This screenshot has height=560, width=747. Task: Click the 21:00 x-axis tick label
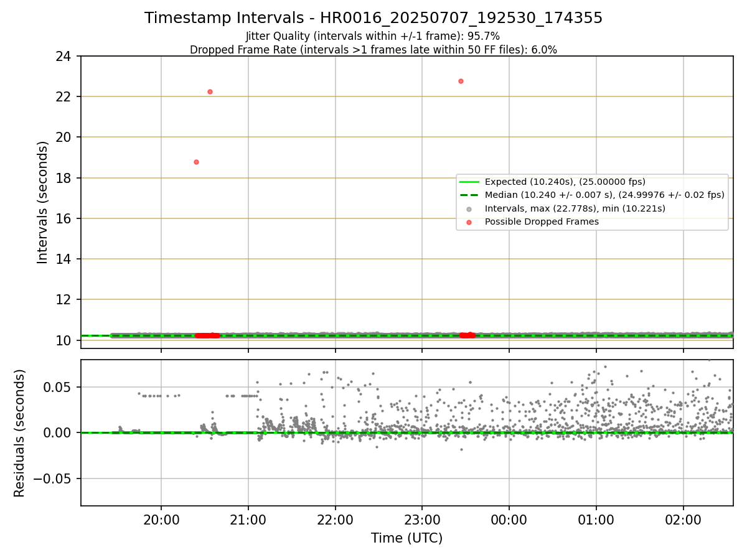tap(248, 519)
